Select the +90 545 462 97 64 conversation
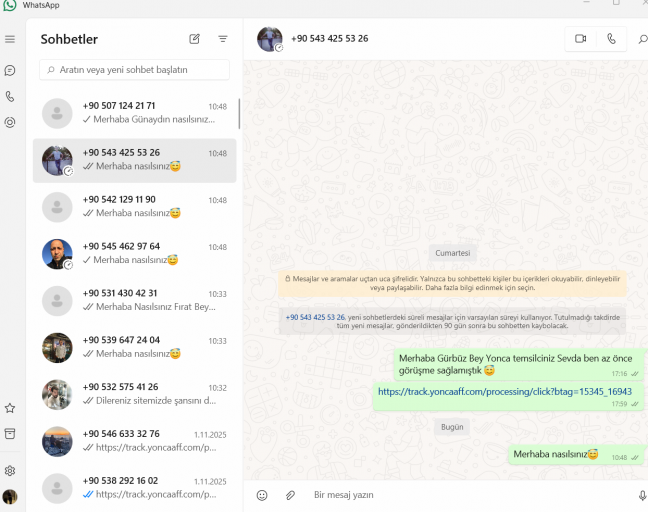The height and width of the screenshot is (512, 648). coord(134,254)
